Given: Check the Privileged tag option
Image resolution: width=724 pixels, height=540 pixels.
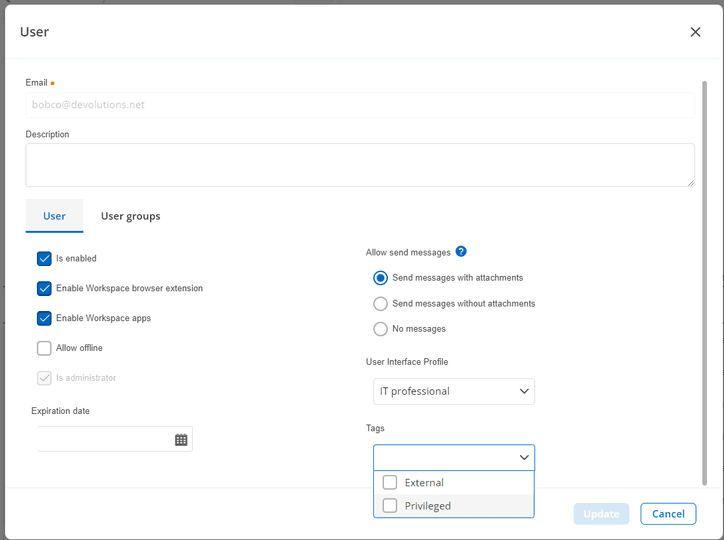Looking at the screenshot, I should click(390, 506).
